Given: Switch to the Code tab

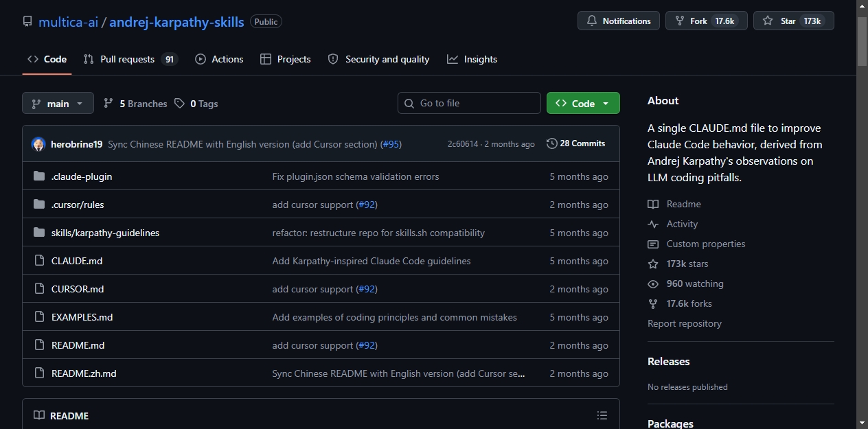Looking at the screenshot, I should coord(47,59).
